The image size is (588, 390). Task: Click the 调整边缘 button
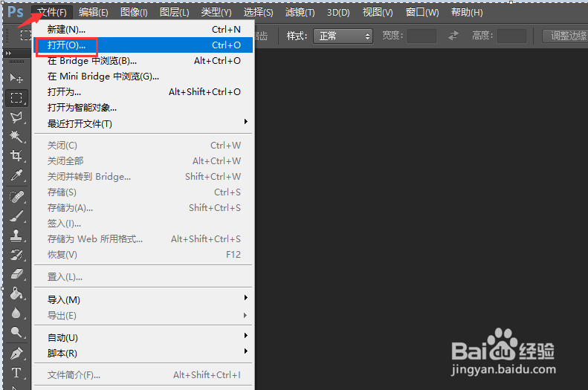click(x=565, y=36)
